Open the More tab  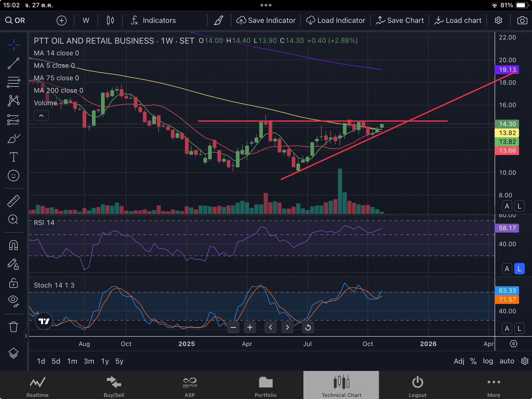pyautogui.click(x=494, y=385)
